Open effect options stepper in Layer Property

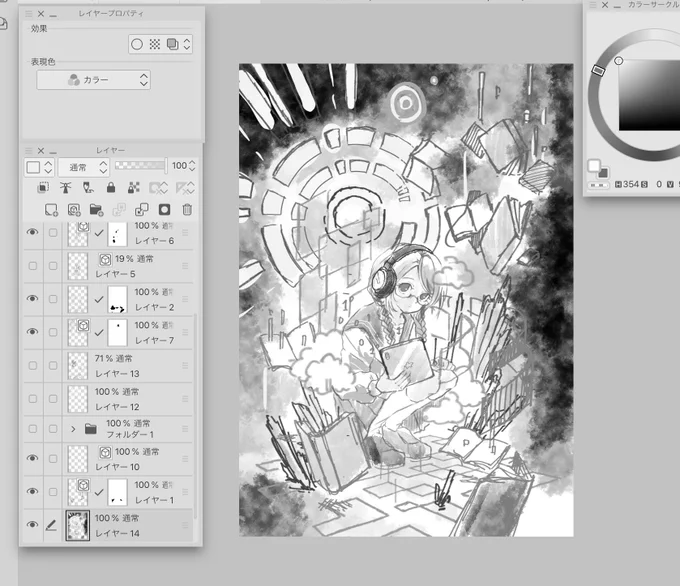pyautogui.click(x=187, y=44)
